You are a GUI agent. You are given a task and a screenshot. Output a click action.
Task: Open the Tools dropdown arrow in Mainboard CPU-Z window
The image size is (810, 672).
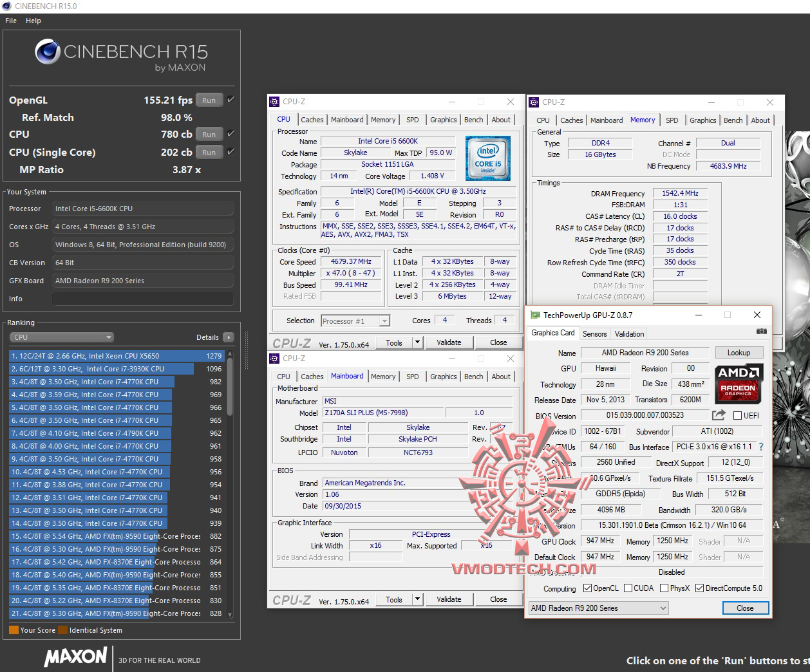(417, 599)
